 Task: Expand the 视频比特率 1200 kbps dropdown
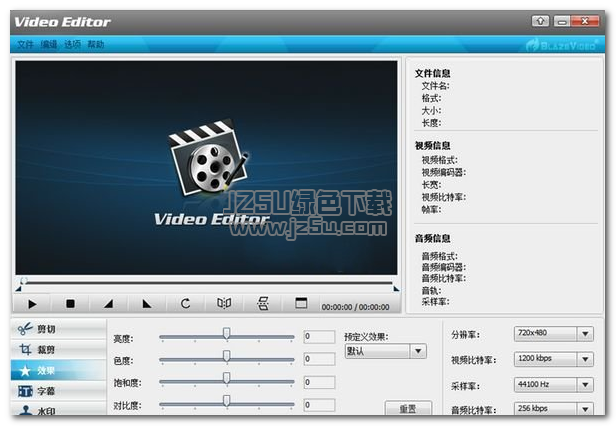click(x=585, y=359)
